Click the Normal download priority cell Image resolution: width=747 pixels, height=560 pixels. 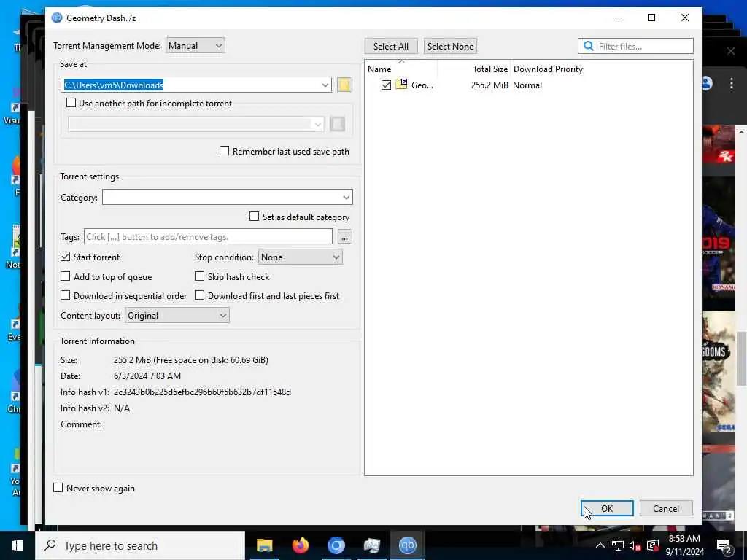point(527,85)
